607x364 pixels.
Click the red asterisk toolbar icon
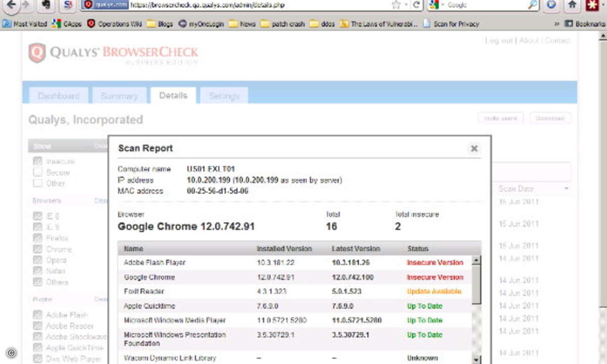(592, 5)
